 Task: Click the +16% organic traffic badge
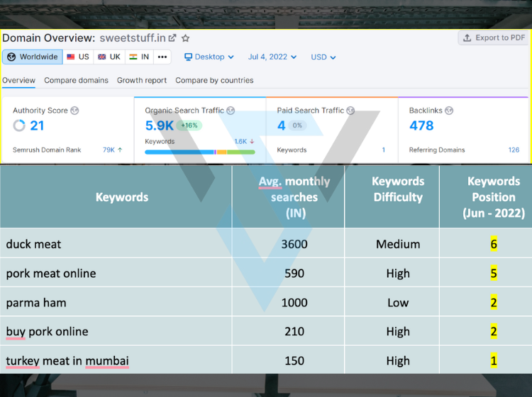point(189,125)
